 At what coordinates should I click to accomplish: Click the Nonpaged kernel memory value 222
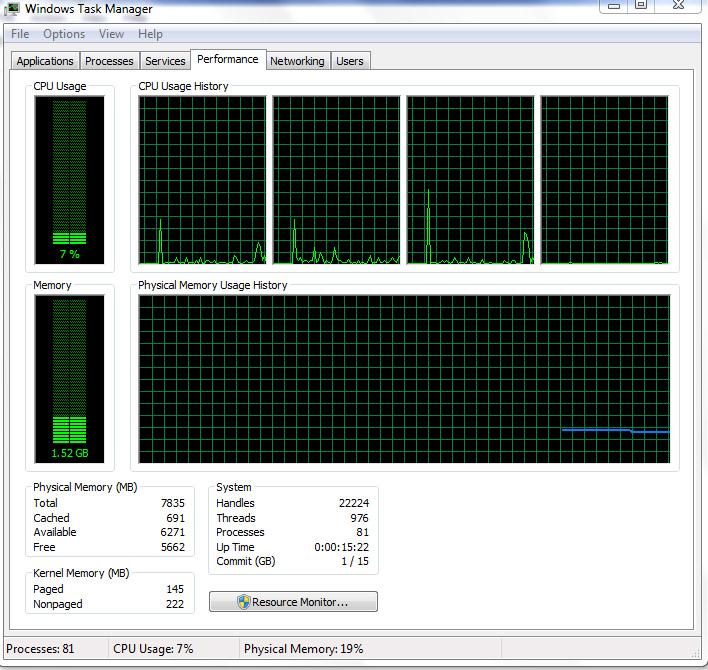pos(175,604)
